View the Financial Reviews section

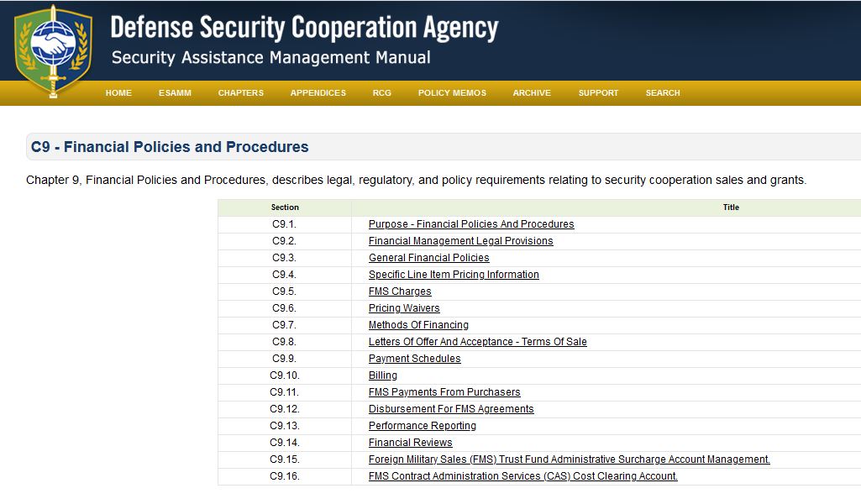[x=410, y=443]
